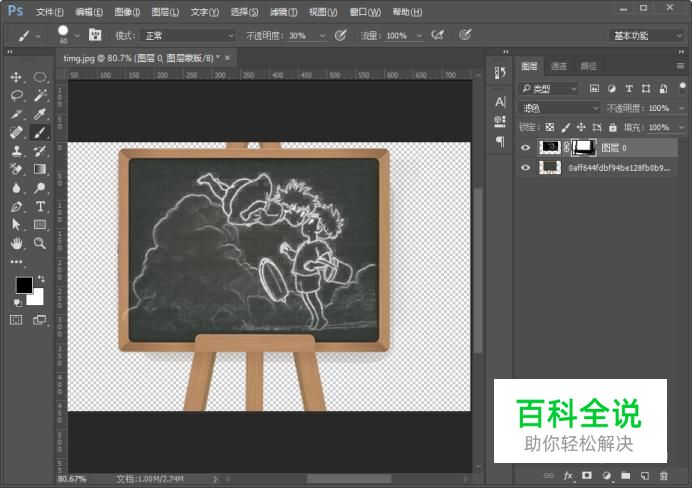Toggle lock position
Screen dimensions: 692x488
(x=581, y=128)
